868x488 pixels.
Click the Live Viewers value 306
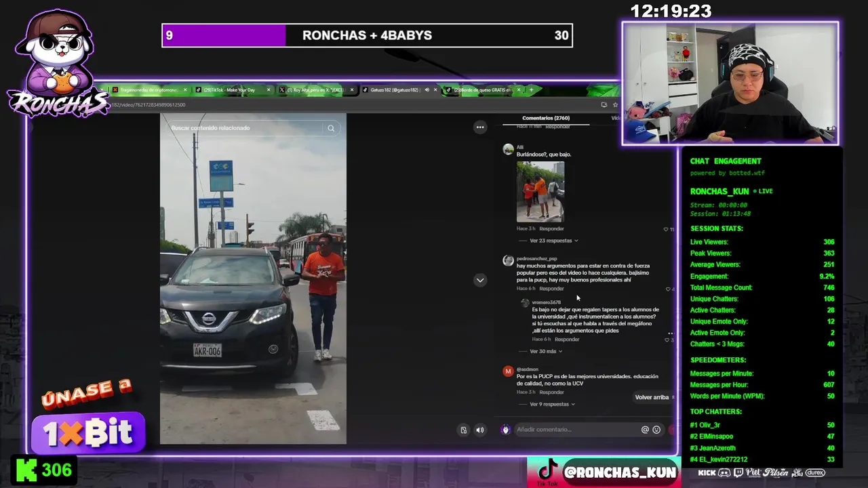(829, 242)
